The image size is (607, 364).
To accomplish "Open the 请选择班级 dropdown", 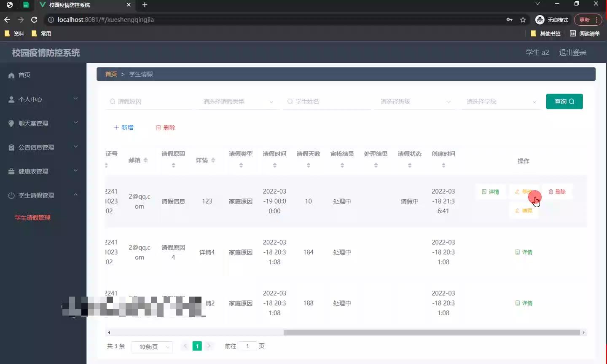I will (x=415, y=102).
